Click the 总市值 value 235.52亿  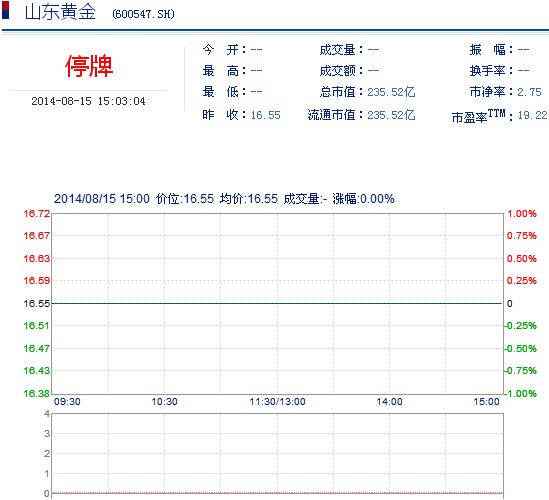click(391, 92)
